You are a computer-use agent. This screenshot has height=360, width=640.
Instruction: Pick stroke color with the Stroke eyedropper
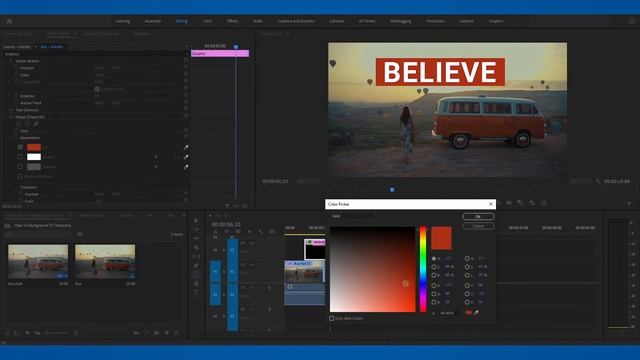[186, 157]
